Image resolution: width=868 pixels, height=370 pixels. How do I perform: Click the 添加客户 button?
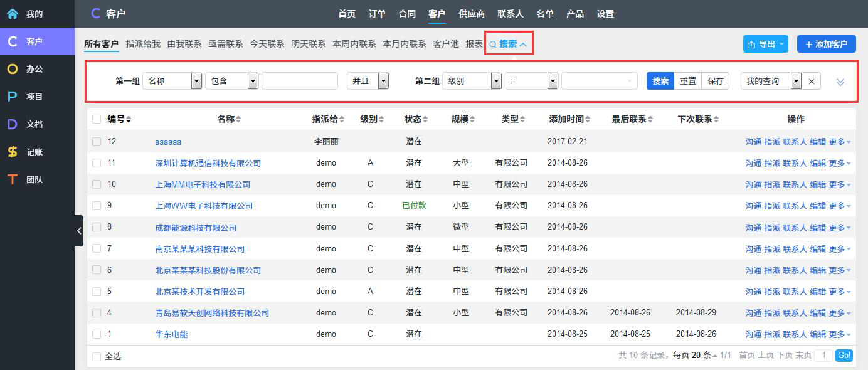(x=826, y=44)
